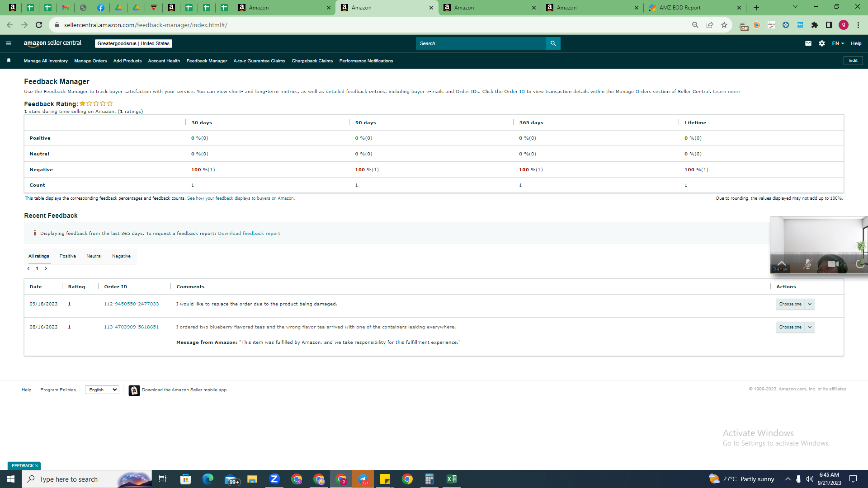Reload the browser page
Viewport: 868px width, 488px height.
tap(39, 25)
